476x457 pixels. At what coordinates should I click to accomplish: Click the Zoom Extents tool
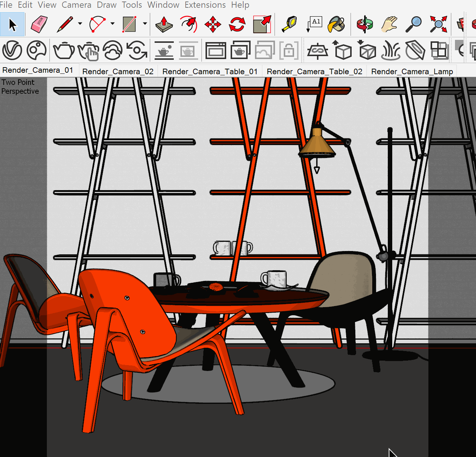tap(438, 24)
